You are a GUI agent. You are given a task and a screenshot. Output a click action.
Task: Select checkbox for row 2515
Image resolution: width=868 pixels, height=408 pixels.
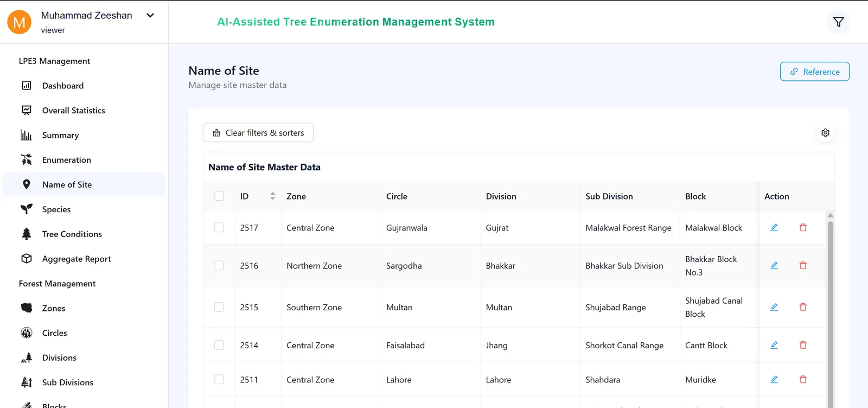tap(219, 307)
